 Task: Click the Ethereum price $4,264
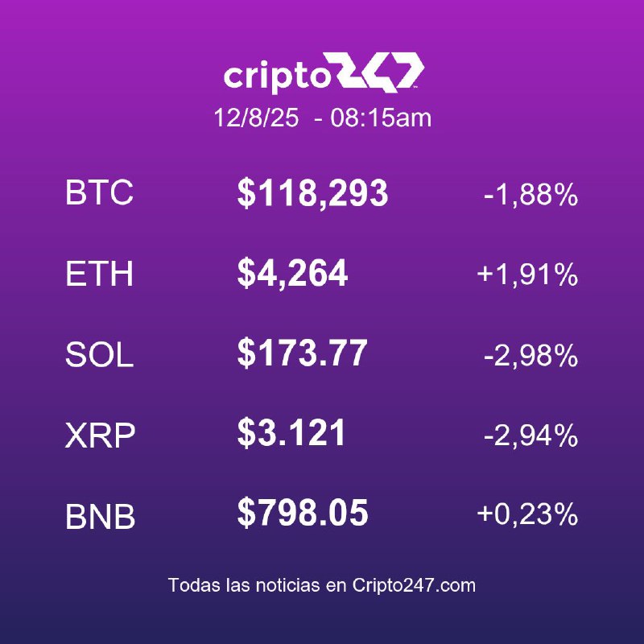coord(292,274)
